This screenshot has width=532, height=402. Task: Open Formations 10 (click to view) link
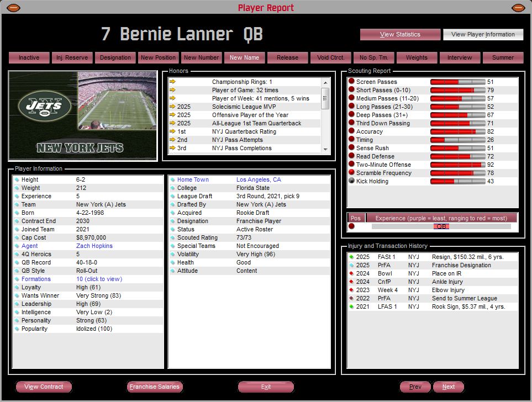tap(99, 279)
